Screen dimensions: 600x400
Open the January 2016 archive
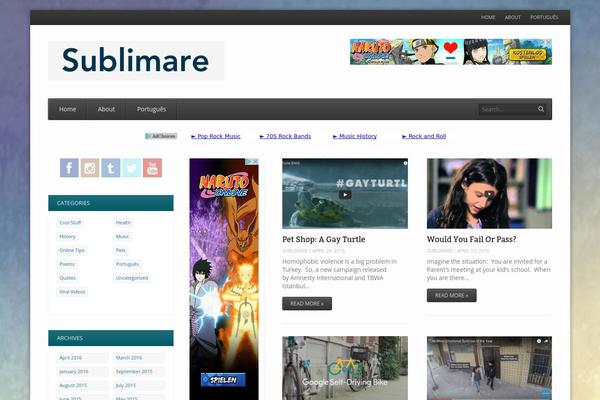[82, 371]
